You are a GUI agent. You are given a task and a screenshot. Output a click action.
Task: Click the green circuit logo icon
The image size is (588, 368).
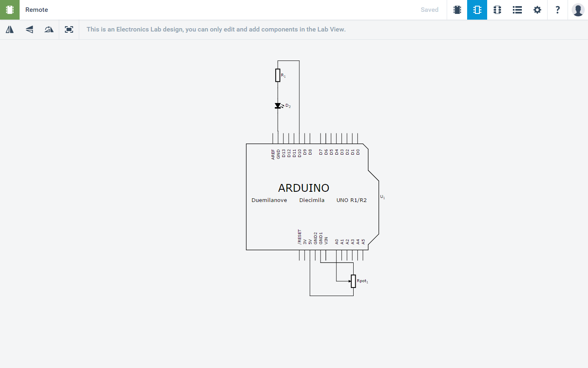coord(10,10)
